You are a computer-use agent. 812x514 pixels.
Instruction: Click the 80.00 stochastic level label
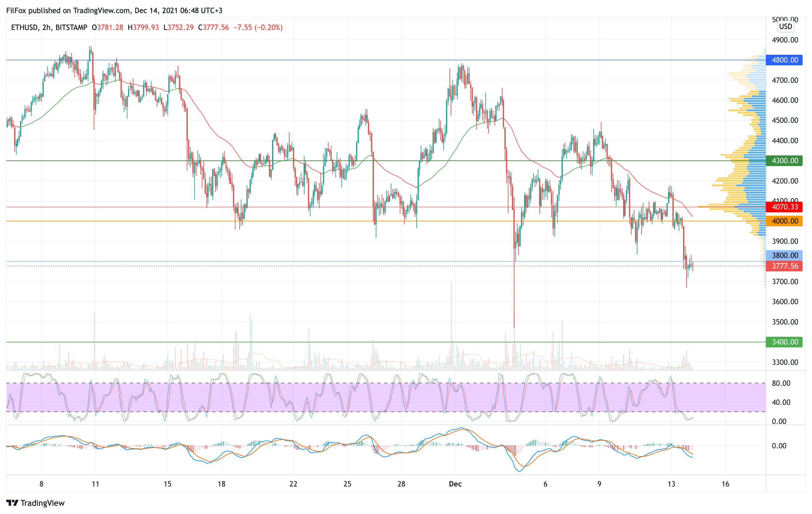(x=781, y=383)
